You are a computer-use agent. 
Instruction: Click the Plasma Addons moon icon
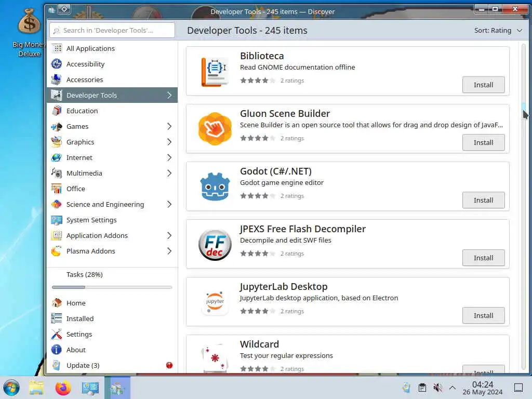[57, 251]
